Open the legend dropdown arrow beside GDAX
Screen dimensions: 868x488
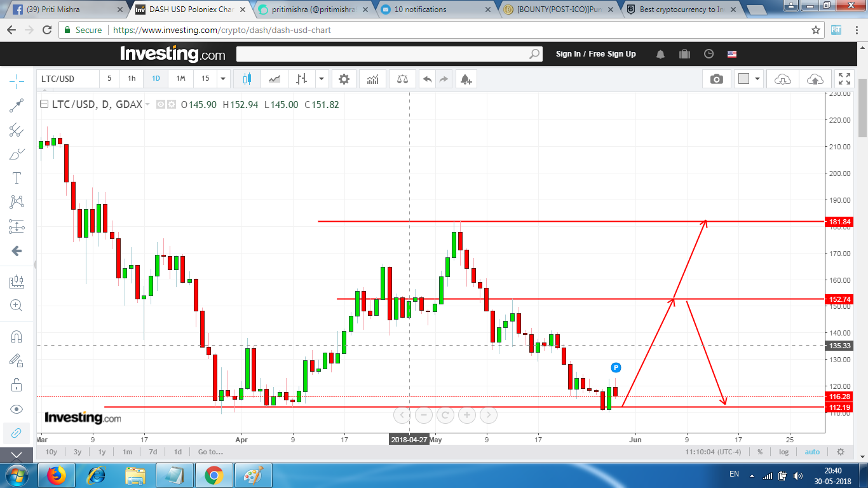coord(147,104)
